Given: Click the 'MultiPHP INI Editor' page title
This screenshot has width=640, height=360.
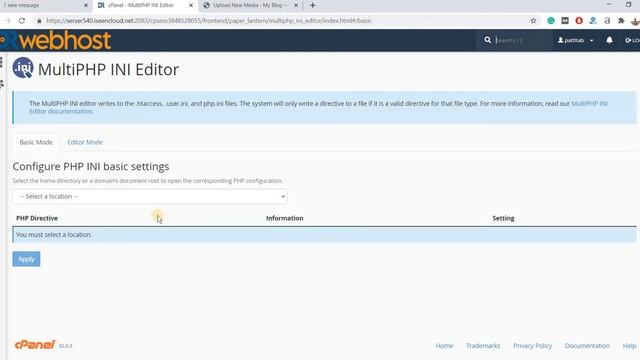Looking at the screenshot, I should (108, 69).
